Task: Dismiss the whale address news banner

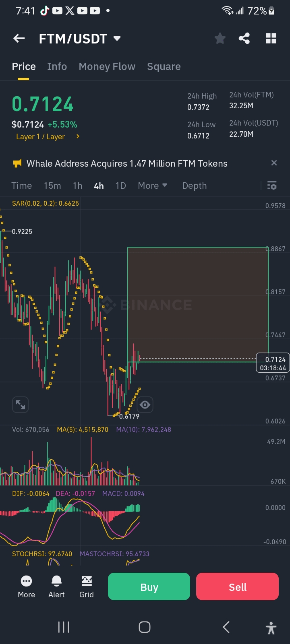Action: point(274,163)
